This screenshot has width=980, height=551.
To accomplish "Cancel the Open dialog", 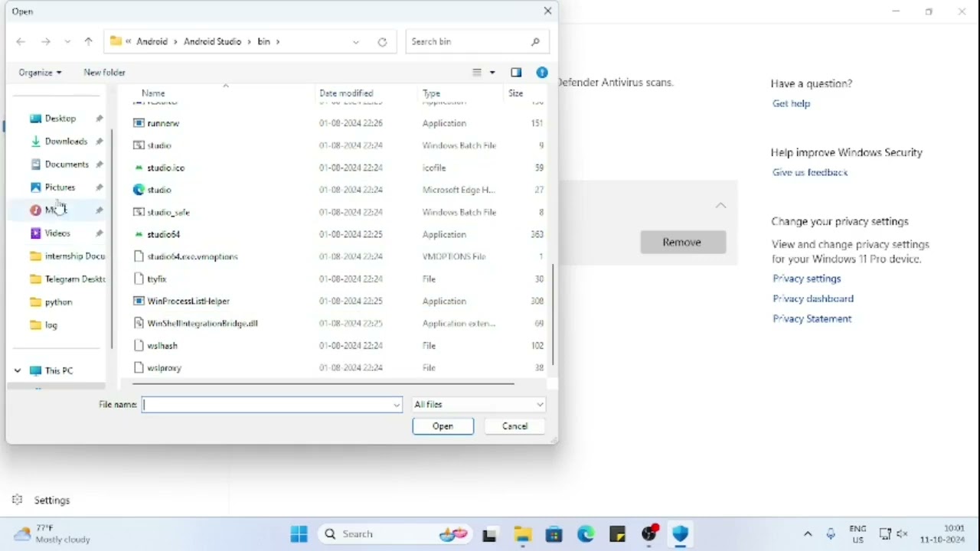I will tap(514, 426).
